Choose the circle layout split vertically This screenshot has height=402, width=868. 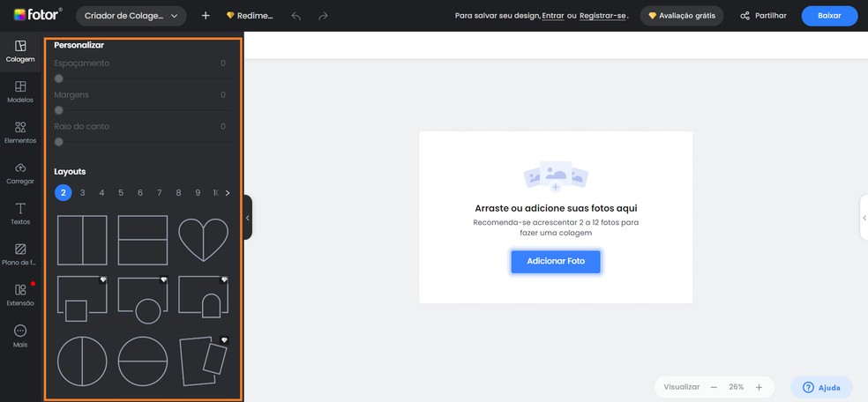(83, 361)
